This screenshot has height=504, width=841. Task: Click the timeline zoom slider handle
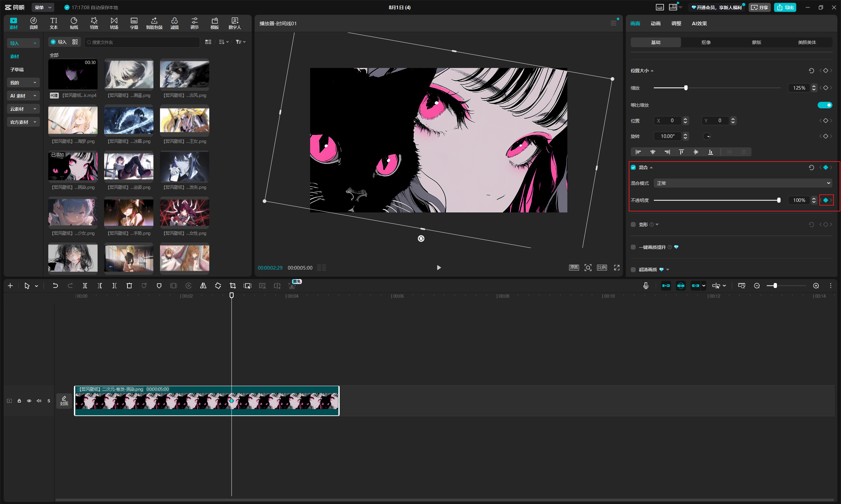click(x=775, y=286)
